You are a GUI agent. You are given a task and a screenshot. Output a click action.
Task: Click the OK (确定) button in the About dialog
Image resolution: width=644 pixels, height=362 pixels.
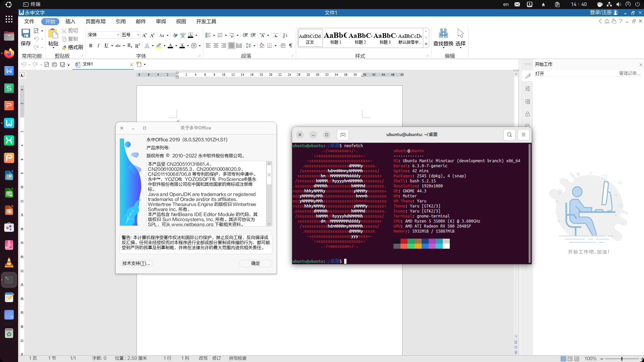256,263
